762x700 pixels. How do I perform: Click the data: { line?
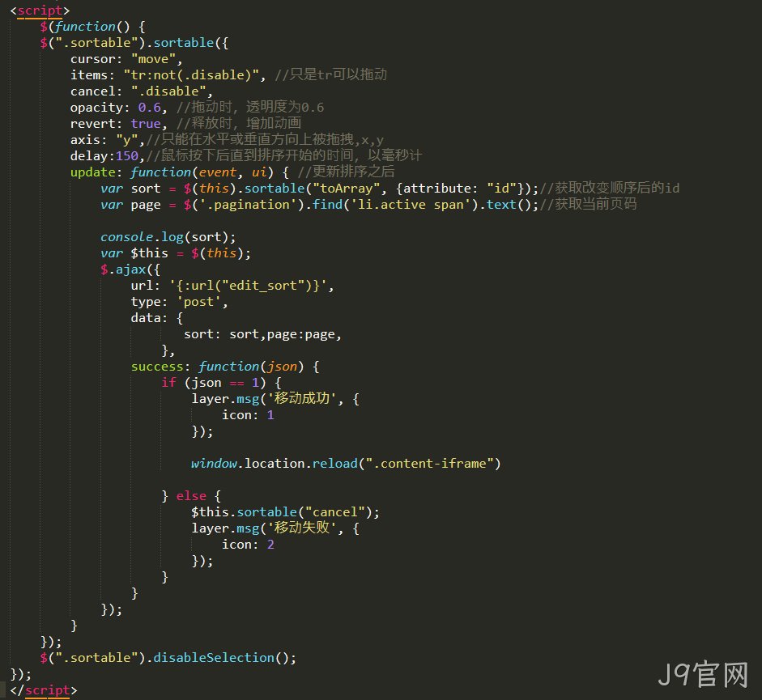coord(157,318)
